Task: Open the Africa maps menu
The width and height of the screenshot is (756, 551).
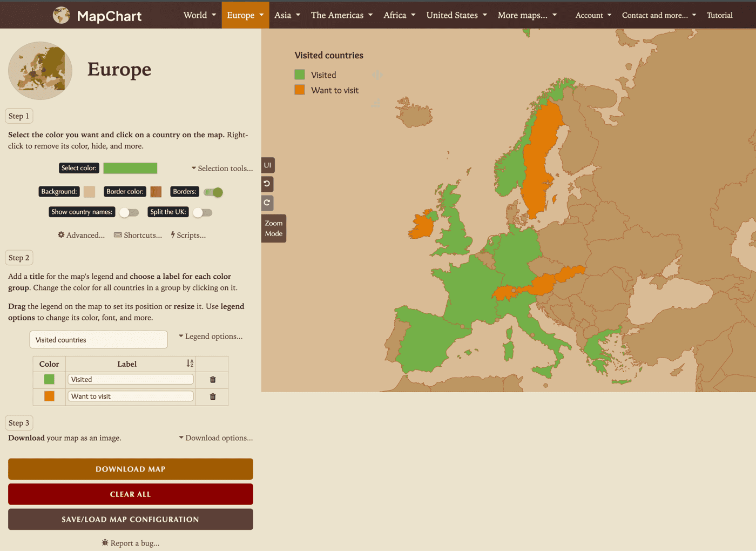Action: 399,15
